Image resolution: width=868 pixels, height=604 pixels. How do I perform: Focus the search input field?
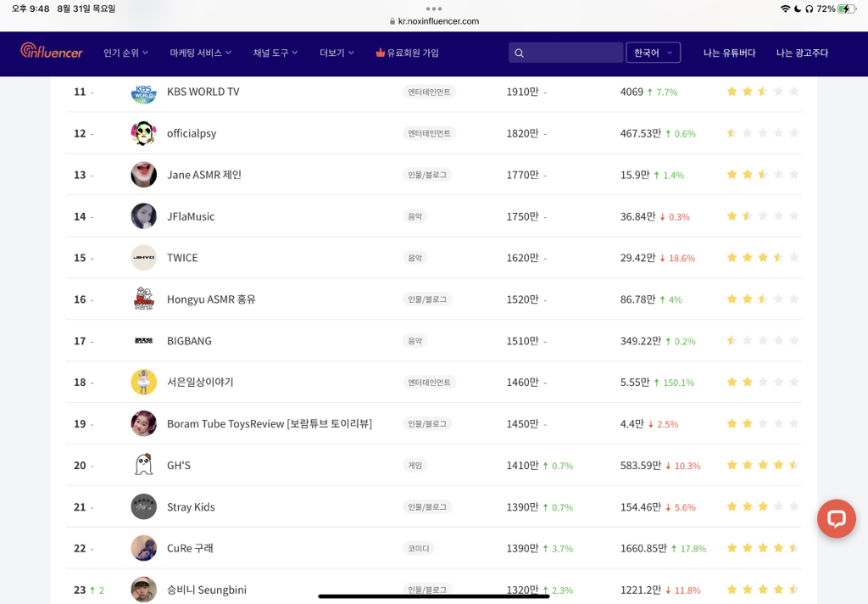[565, 53]
